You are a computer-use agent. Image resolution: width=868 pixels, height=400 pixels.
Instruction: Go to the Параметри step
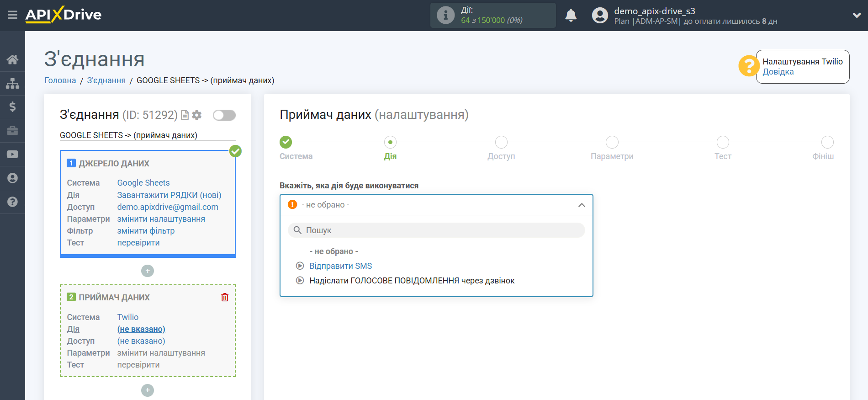click(612, 142)
